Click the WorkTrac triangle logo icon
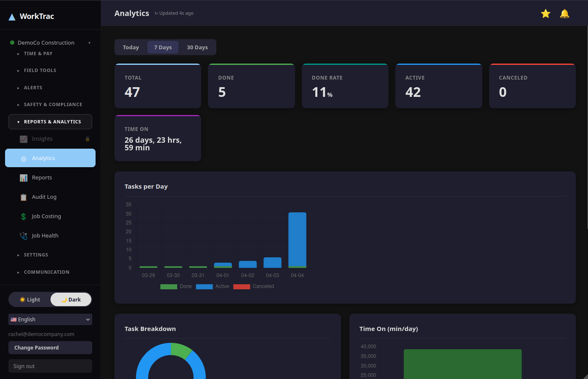Image resolution: width=588 pixels, height=379 pixels. coord(12,17)
